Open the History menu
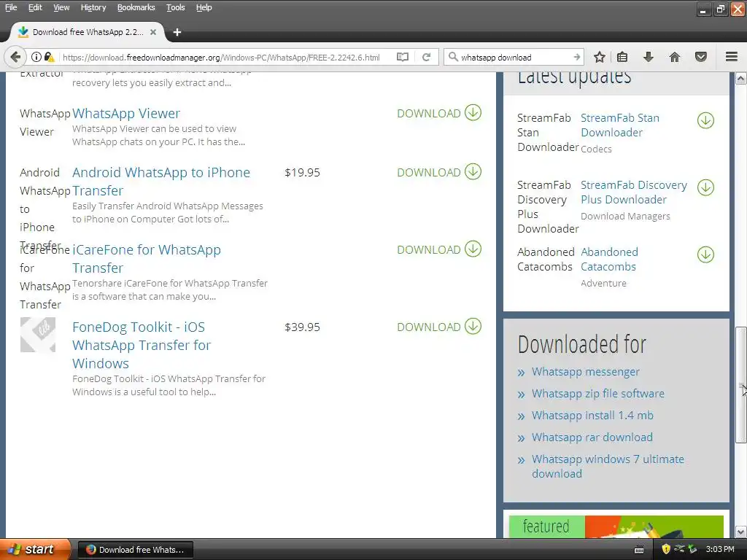This screenshot has width=747, height=560. point(93,7)
